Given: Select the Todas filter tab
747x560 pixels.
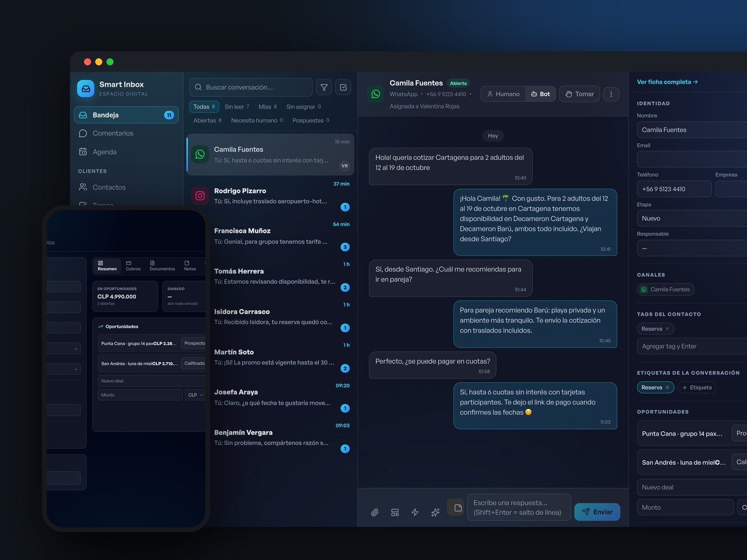Looking at the screenshot, I should coord(204,107).
